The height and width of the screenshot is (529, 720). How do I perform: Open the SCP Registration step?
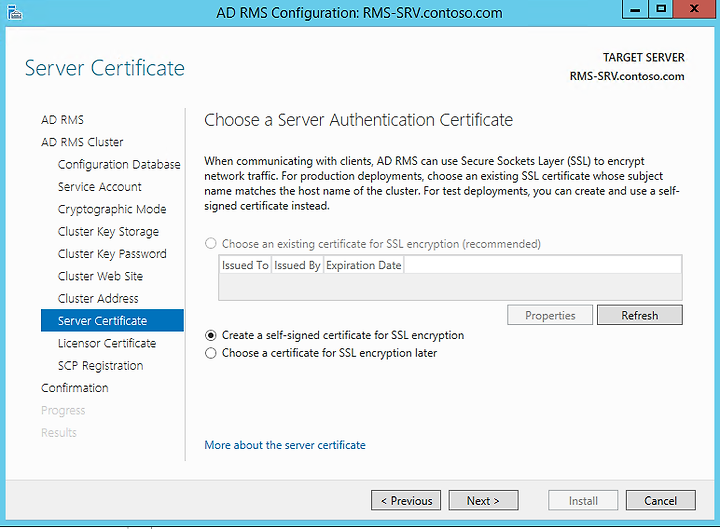(101, 366)
